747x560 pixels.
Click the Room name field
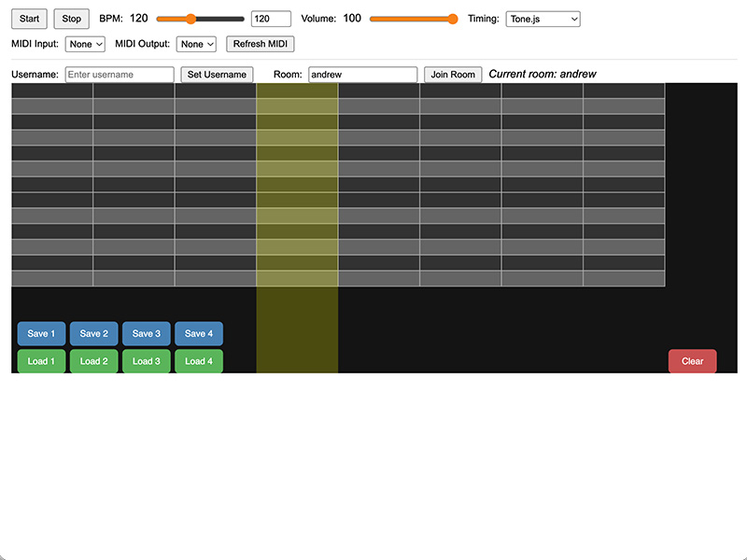pyautogui.click(x=362, y=75)
